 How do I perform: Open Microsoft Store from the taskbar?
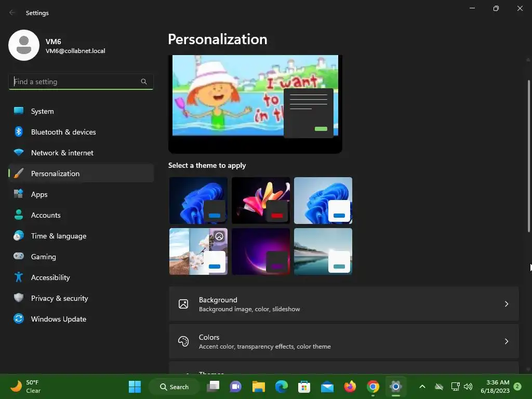[x=304, y=387]
